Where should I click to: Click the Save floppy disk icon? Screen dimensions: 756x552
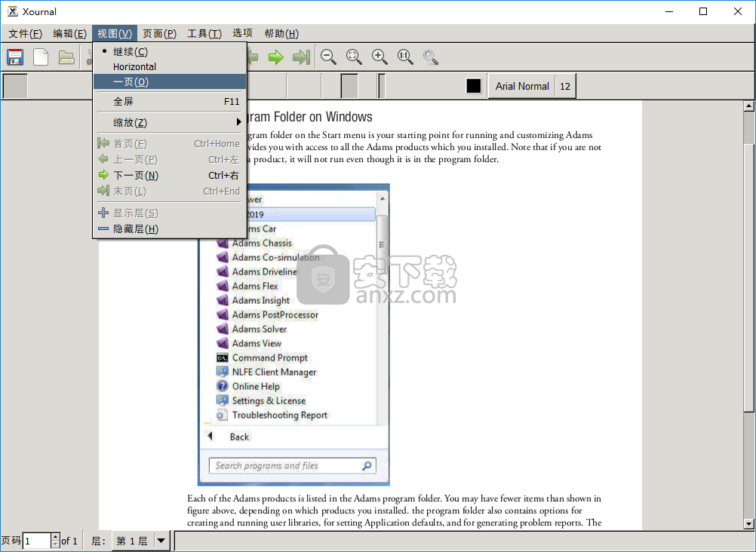(x=15, y=57)
